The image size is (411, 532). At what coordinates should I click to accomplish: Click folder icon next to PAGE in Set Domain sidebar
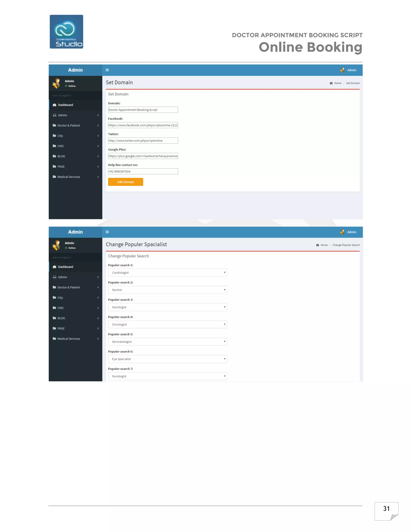point(54,167)
